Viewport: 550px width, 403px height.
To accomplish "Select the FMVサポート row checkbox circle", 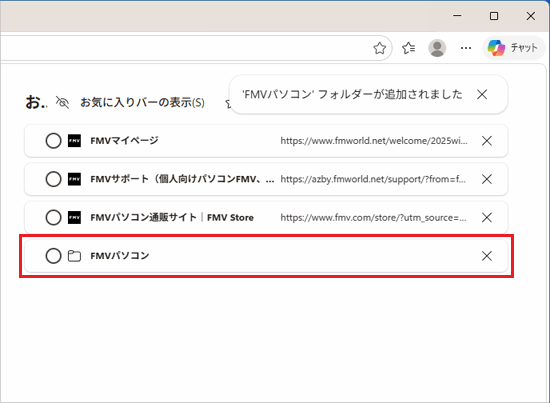I will pos(53,179).
